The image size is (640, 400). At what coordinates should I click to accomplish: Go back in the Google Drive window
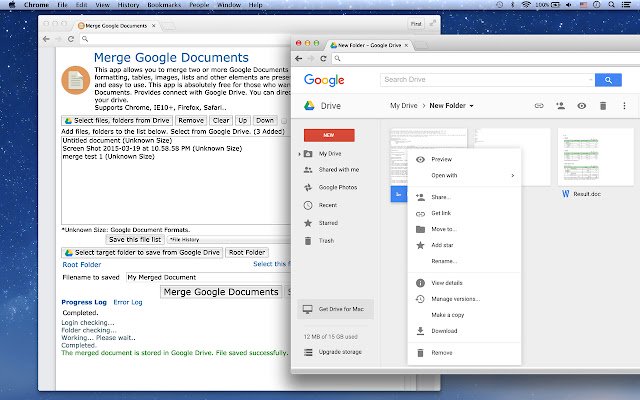pyautogui.click(x=298, y=58)
